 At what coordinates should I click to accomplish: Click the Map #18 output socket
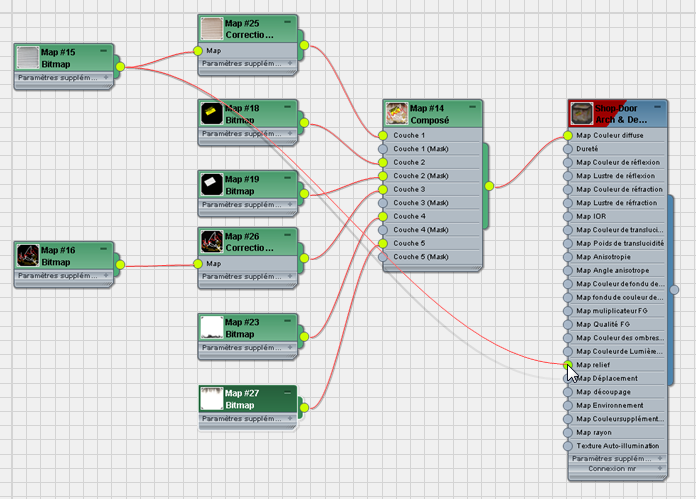[x=304, y=123]
